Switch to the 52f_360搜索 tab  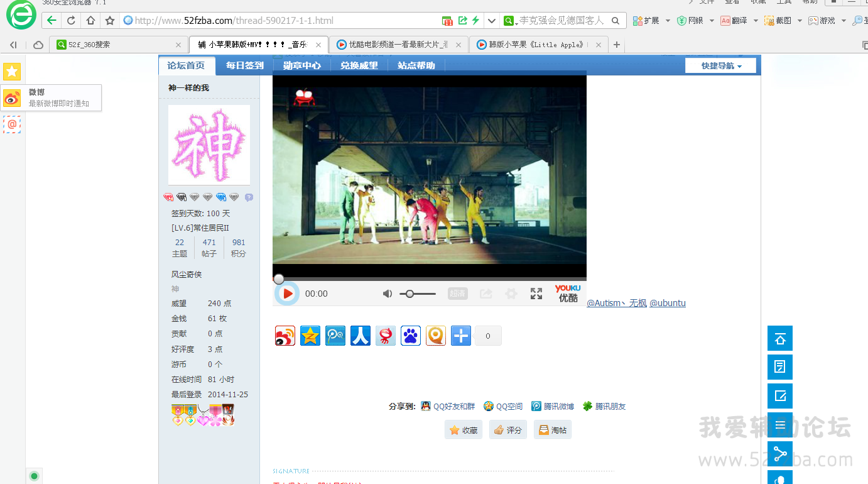tap(119, 45)
